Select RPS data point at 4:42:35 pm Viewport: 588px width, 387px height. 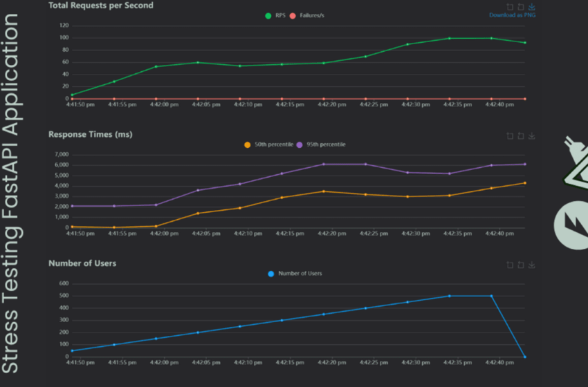449,38
